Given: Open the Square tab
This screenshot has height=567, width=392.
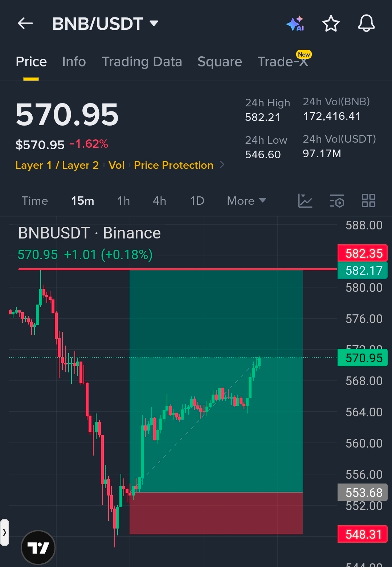Looking at the screenshot, I should click(x=220, y=62).
